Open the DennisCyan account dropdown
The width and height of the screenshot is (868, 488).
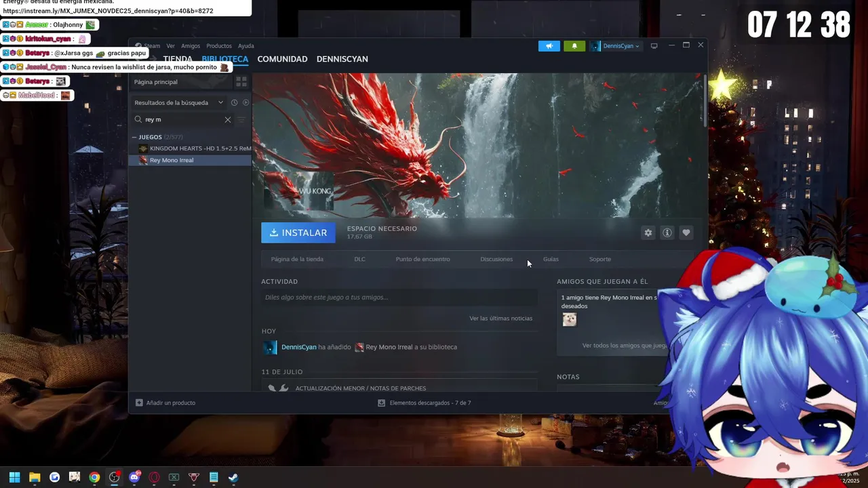(615, 46)
